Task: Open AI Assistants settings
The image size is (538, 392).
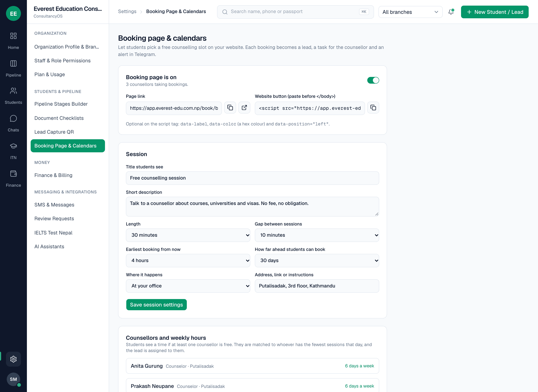Action: [x=68, y=247]
